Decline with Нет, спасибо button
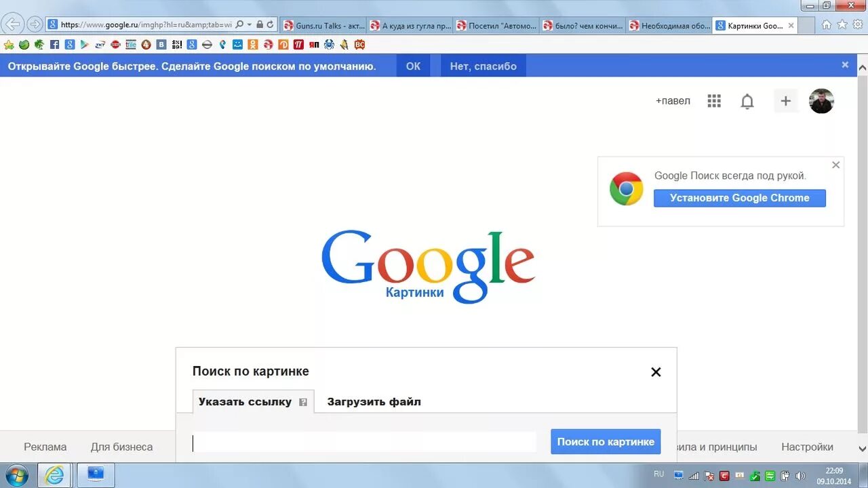The height and width of the screenshot is (488, 868). pos(483,66)
